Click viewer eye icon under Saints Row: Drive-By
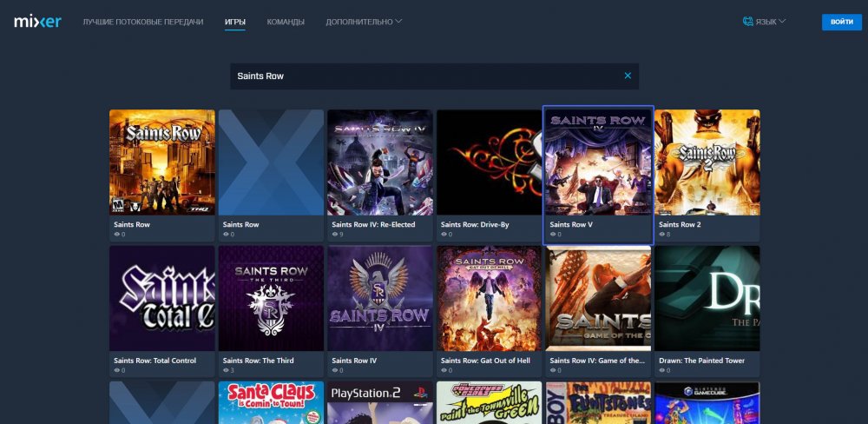The image size is (868, 424). click(x=444, y=235)
